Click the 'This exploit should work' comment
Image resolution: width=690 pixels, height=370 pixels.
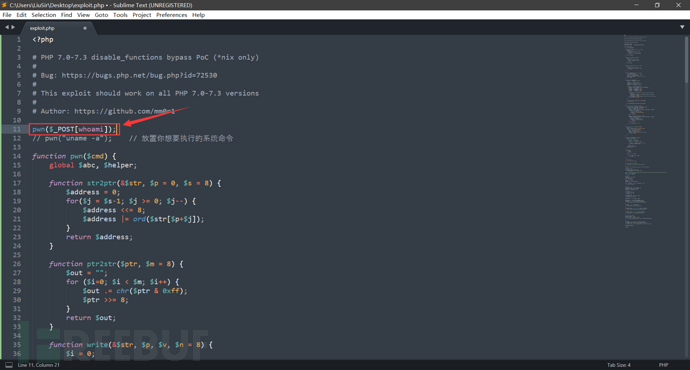pos(145,93)
